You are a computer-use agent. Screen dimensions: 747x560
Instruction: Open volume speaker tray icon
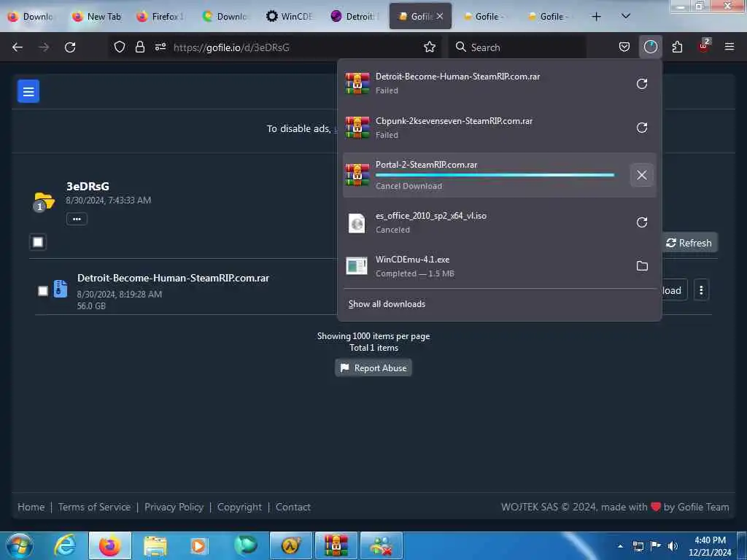click(x=672, y=545)
